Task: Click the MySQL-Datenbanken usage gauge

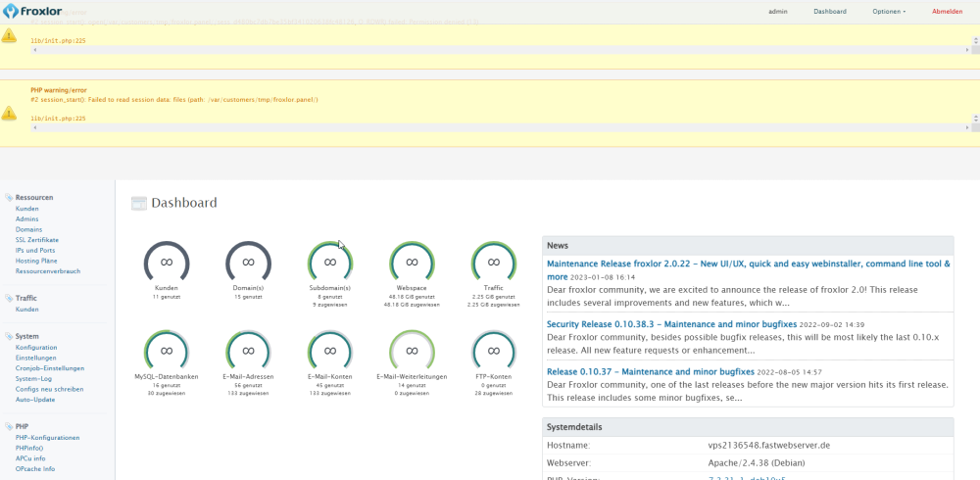Action: [x=167, y=352]
